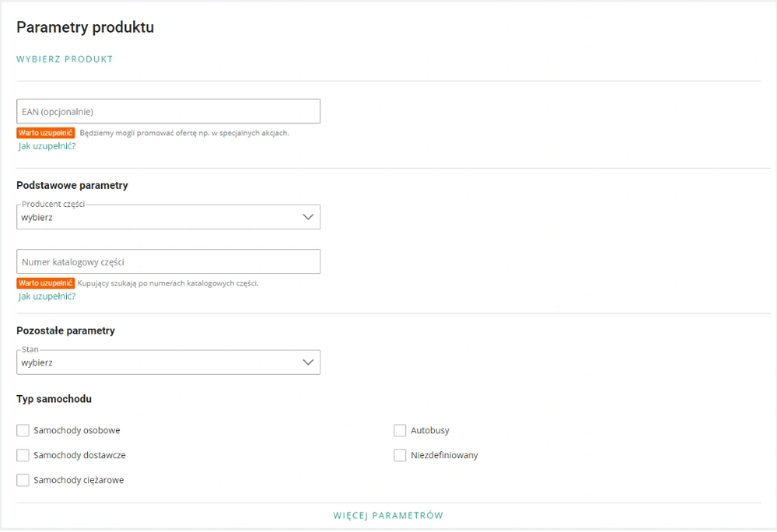Click the chevron arrow in Stan field
777x532 pixels.
pyautogui.click(x=308, y=362)
